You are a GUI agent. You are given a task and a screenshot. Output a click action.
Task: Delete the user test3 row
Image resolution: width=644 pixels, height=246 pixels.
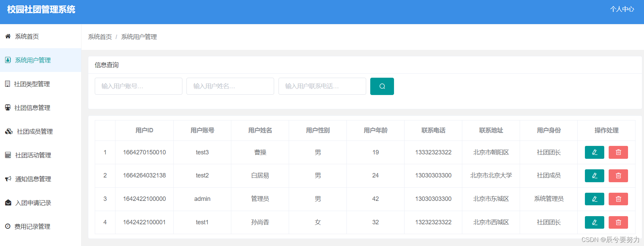pyautogui.click(x=618, y=152)
